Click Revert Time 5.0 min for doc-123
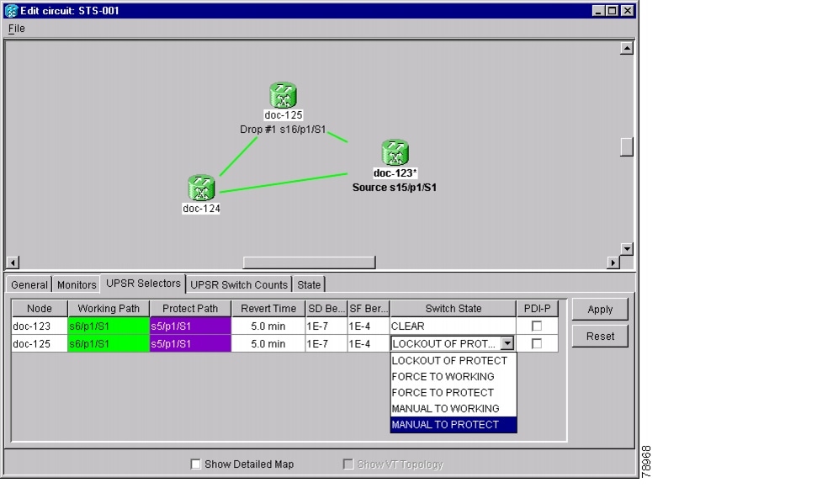Image resolution: width=833 pixels, height=504 pixels. 268,326
